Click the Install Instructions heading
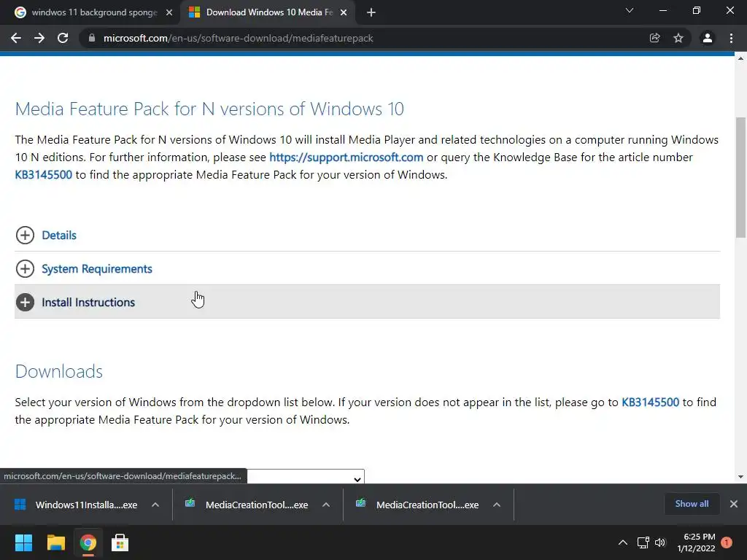747x560 pixels. coord(88,303)
